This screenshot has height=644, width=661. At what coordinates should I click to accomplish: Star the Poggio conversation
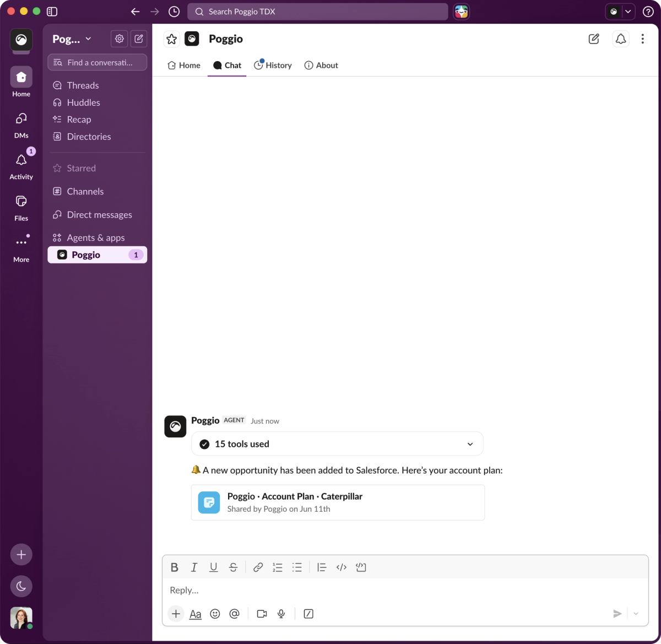172,39
